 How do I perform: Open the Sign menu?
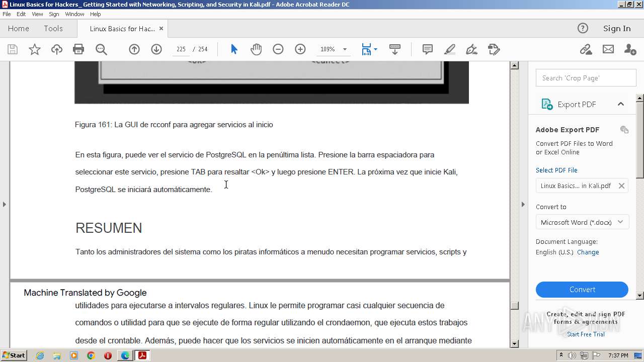pos(54,14)
